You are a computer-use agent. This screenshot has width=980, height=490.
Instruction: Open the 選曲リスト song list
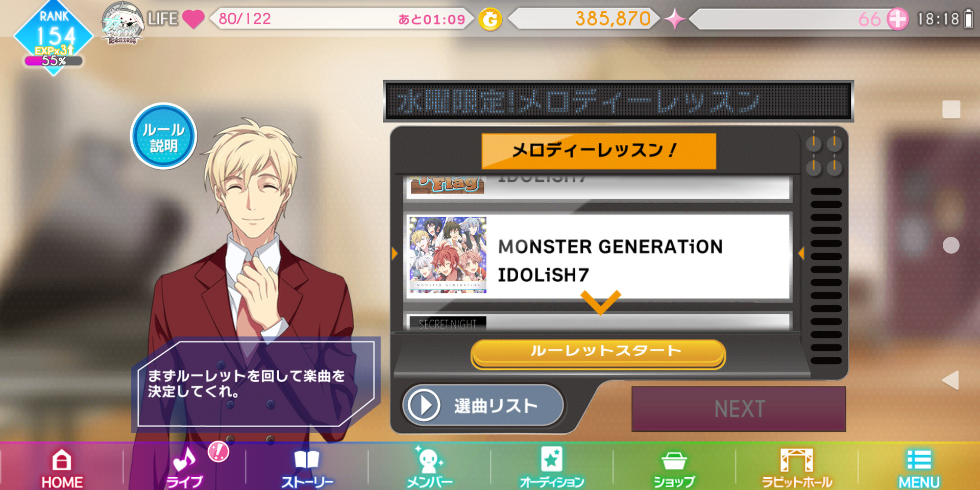[483, 406]
